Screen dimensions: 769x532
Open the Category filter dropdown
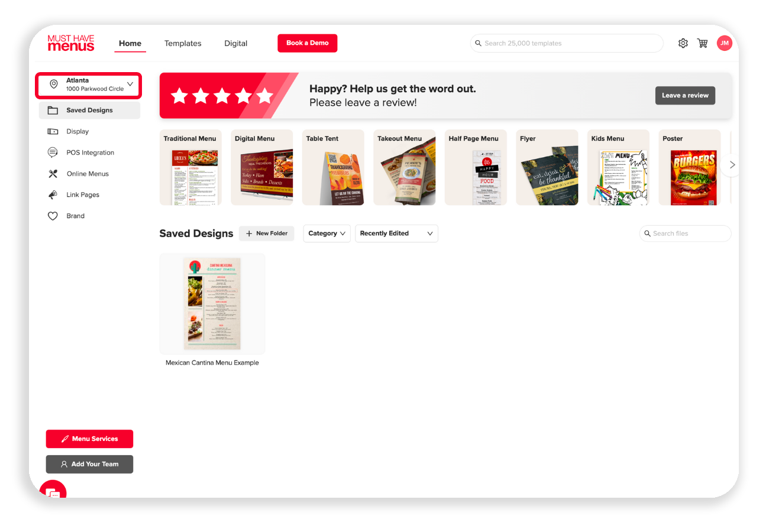[x=327, y=233]
